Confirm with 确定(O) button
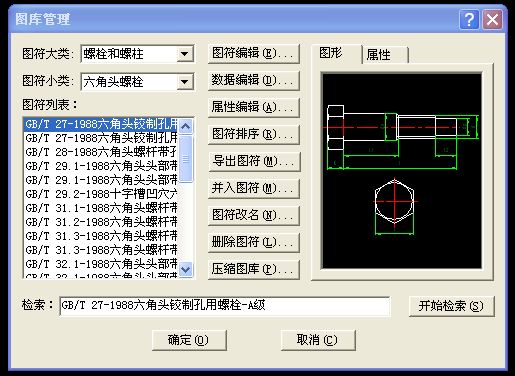The width and height of the screenshot is (515, 376). 189,340
